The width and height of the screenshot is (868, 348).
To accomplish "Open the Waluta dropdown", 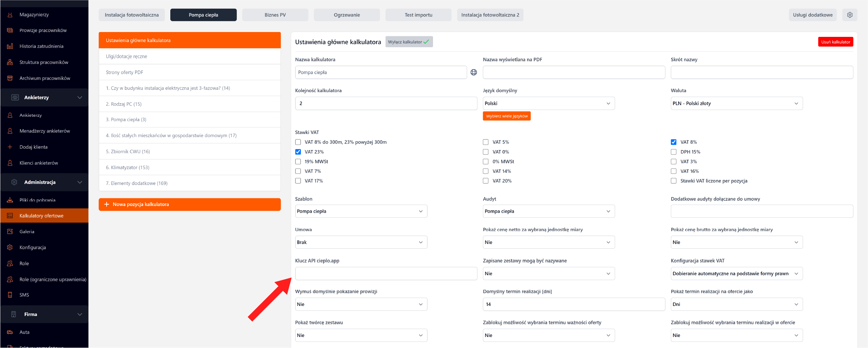I will [x=736, y=103].
